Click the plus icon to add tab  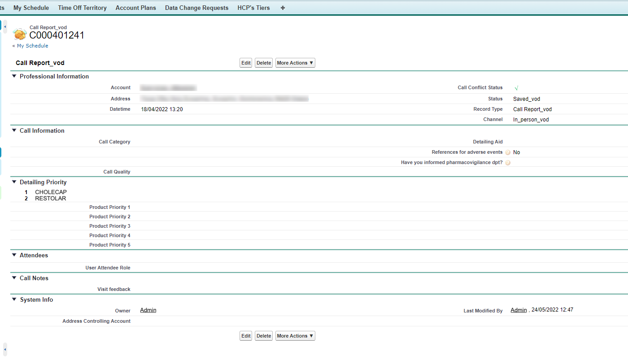tap(283, 8)
